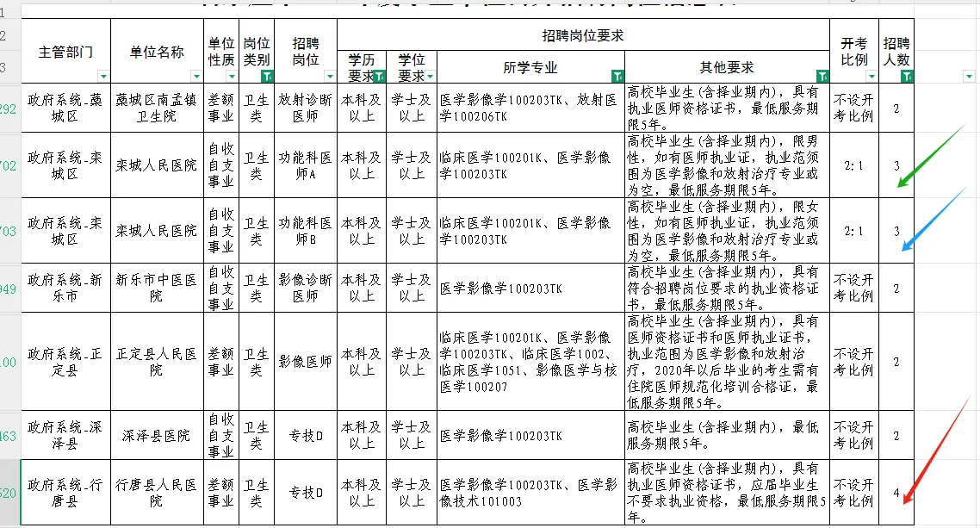Screen dimensions: 980x528
Task: Select cell 医学影像学100203TK、放射医学100206TK
Action: click(530, 108)
